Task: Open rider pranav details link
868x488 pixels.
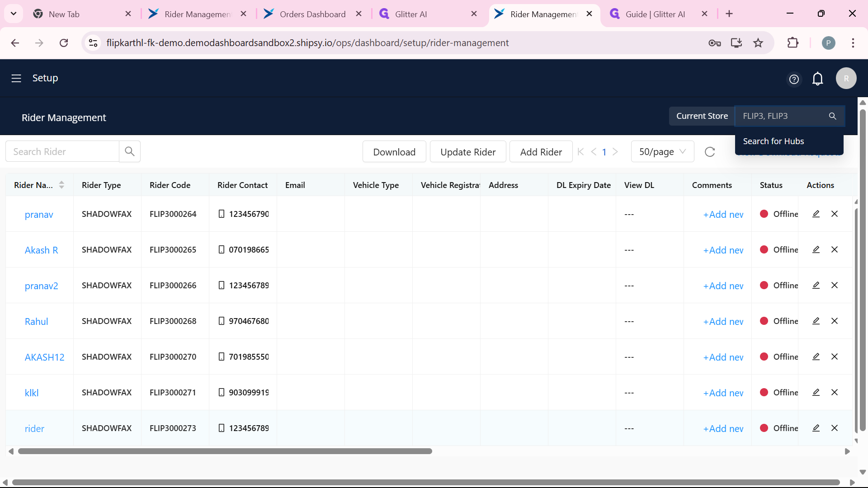Action: (39, 214)
